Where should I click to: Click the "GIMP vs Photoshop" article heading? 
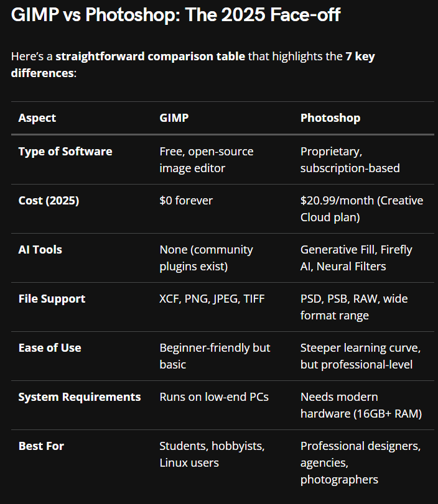tap(175, 15)
